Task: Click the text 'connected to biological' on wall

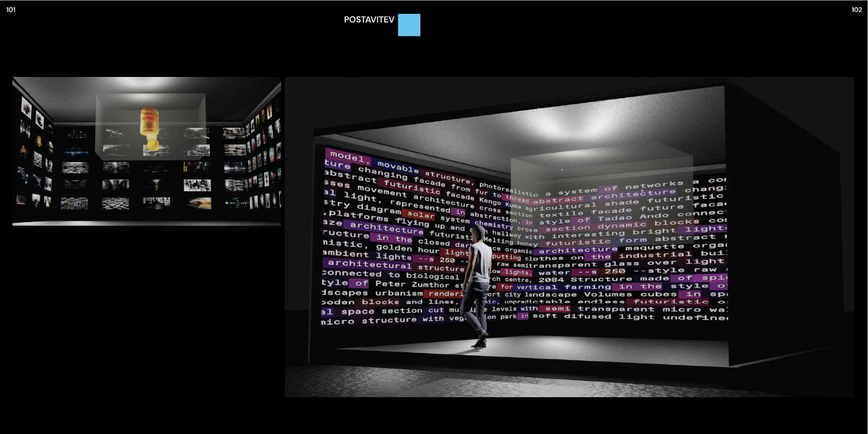Action: pos(391,275)
